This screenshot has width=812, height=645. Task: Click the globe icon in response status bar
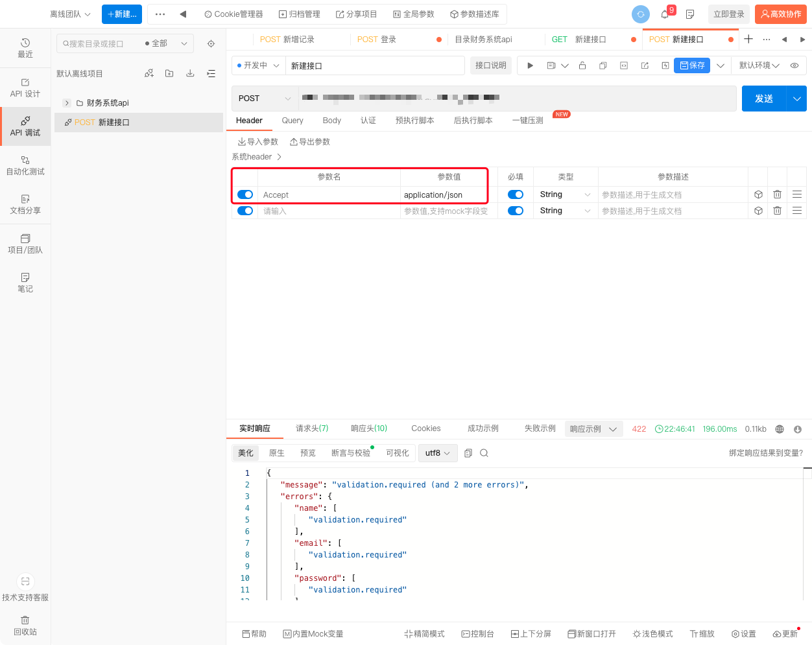pyautogui.click(x=780, y=429)
